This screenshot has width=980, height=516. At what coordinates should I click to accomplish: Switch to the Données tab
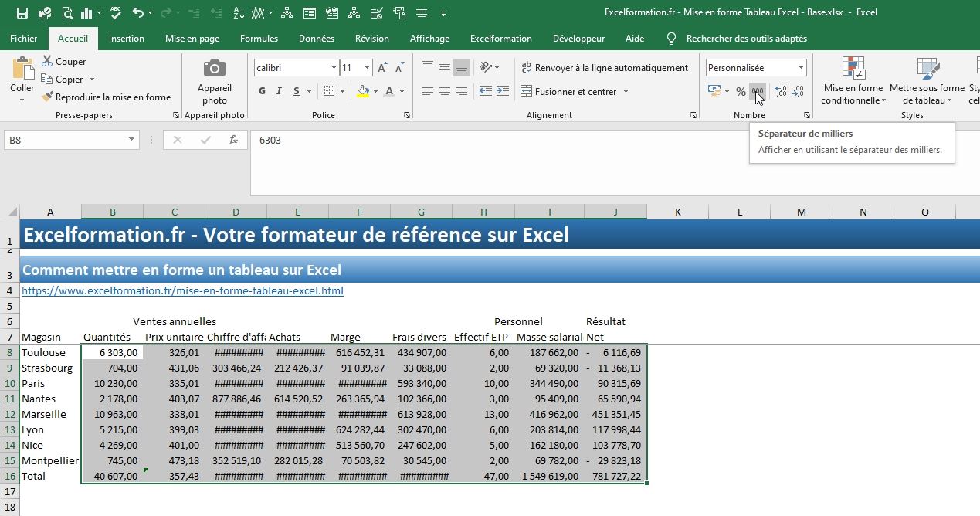(317, 39)
